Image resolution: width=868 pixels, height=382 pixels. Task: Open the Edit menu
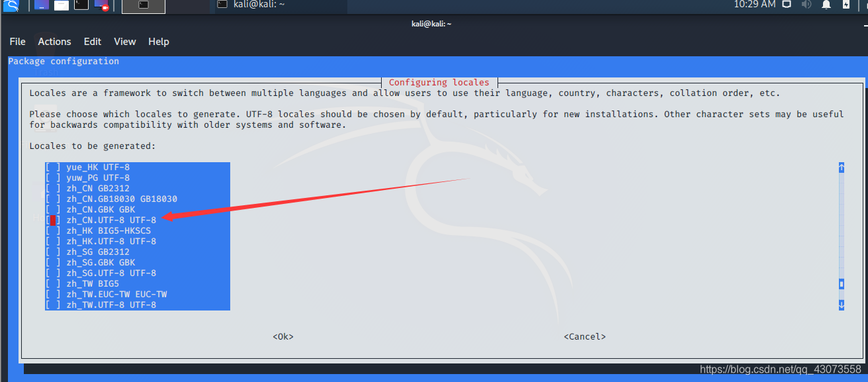(93, 41)
